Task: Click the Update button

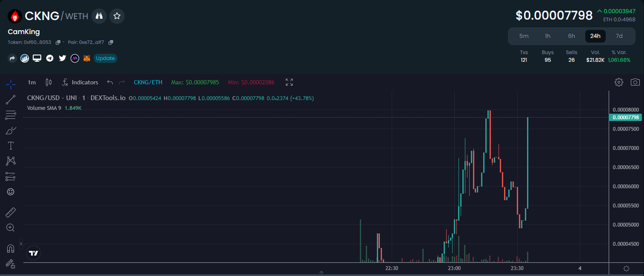Action: [x=105, y=58]
